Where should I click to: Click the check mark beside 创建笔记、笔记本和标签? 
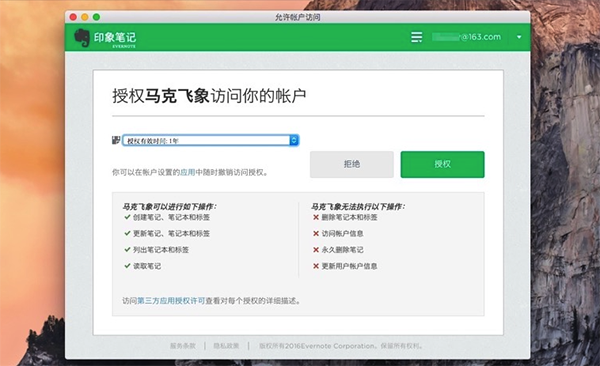[127, 217]
